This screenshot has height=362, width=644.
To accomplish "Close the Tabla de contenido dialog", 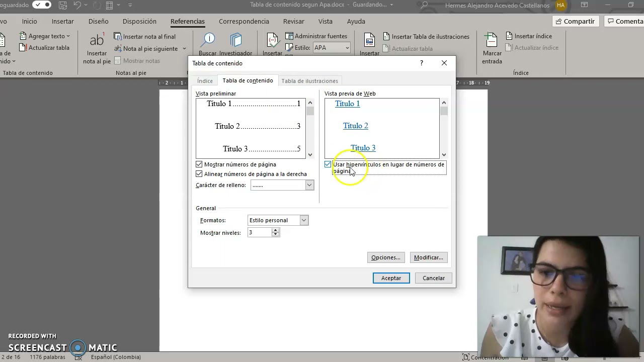I will (x=444, y=63).
